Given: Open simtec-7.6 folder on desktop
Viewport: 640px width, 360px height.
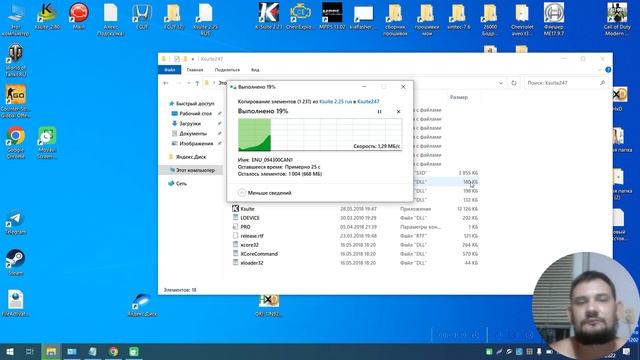Looking at the screenshot, I should 458,16.
